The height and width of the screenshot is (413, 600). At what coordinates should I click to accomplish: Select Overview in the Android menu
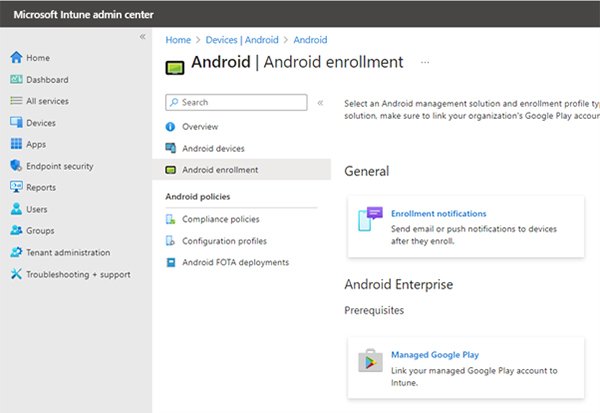200,127
